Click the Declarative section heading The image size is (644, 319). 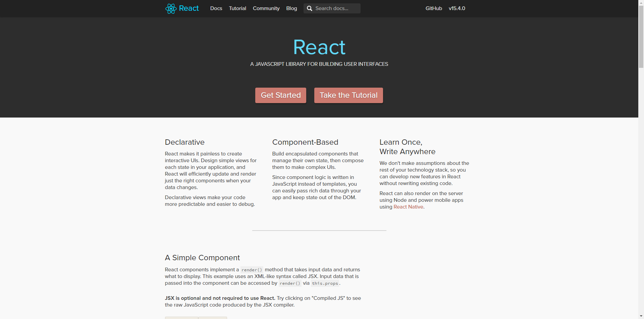coord(184,142)
